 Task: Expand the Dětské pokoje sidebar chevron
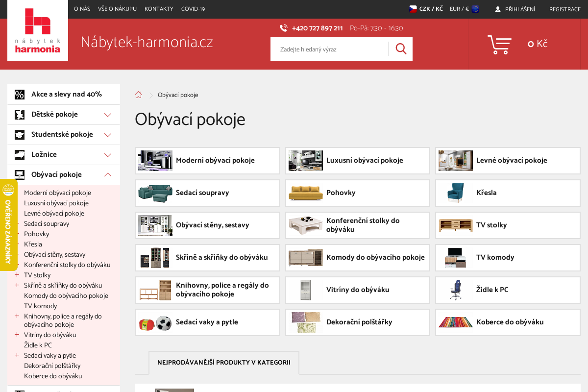point(107,114)
